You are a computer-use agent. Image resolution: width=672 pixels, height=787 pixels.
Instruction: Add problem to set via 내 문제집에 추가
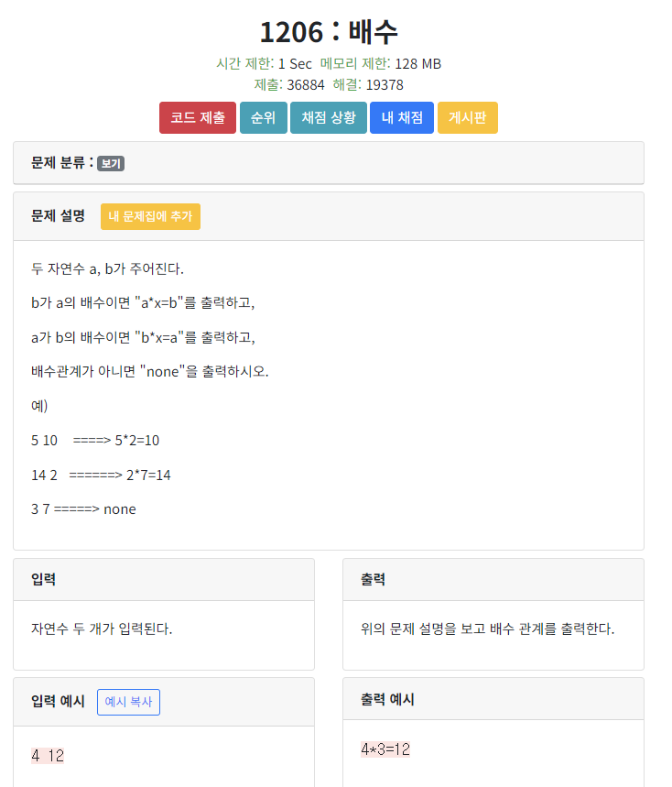pos(150,216)
